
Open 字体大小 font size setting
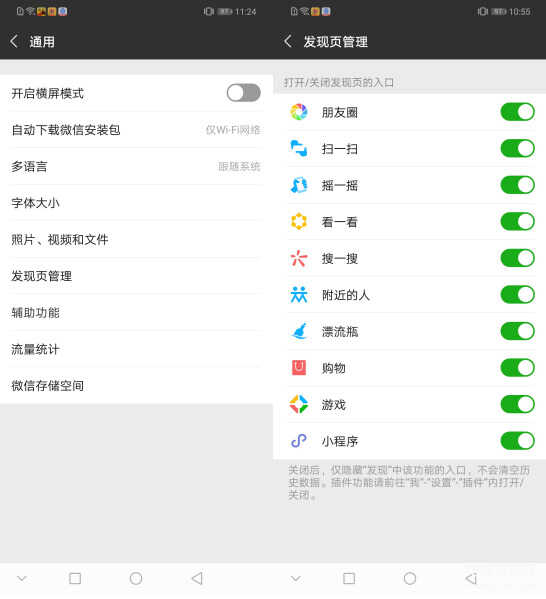click(x=136, y=203)
